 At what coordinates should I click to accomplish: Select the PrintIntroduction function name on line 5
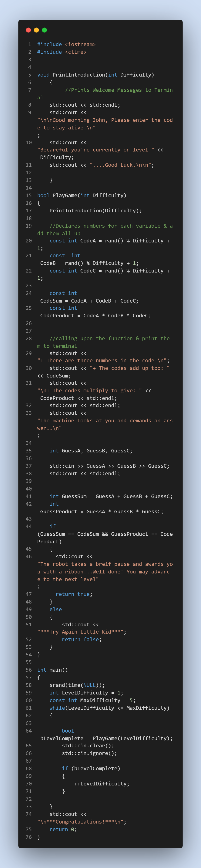click(79, 75)
